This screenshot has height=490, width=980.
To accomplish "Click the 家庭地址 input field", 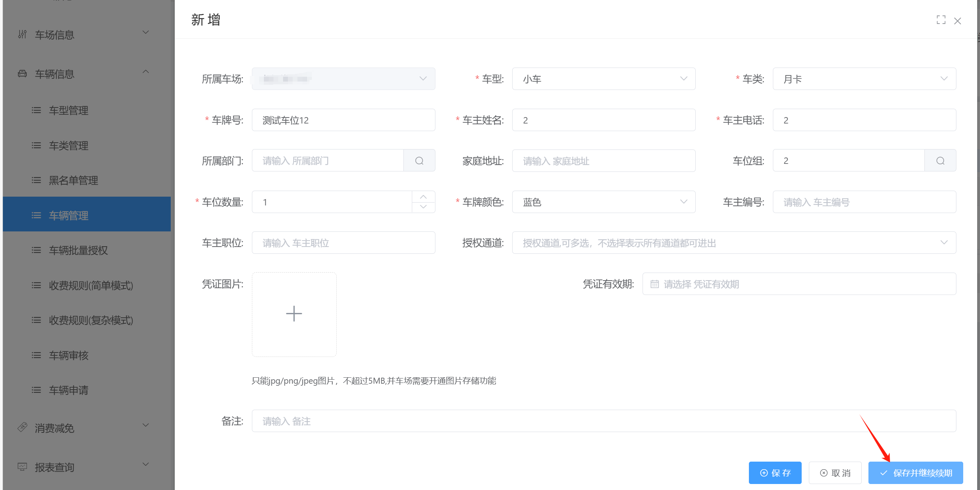I will click(603, 161).
